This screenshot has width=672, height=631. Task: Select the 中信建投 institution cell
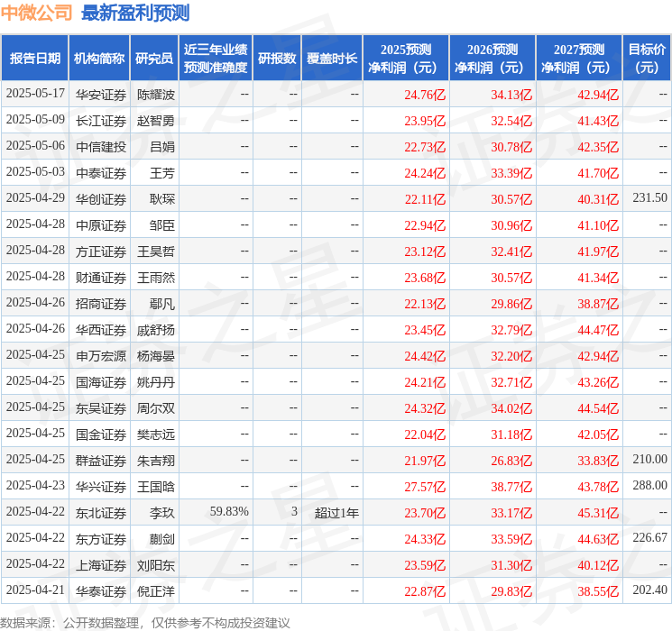[x=101, y=147]
